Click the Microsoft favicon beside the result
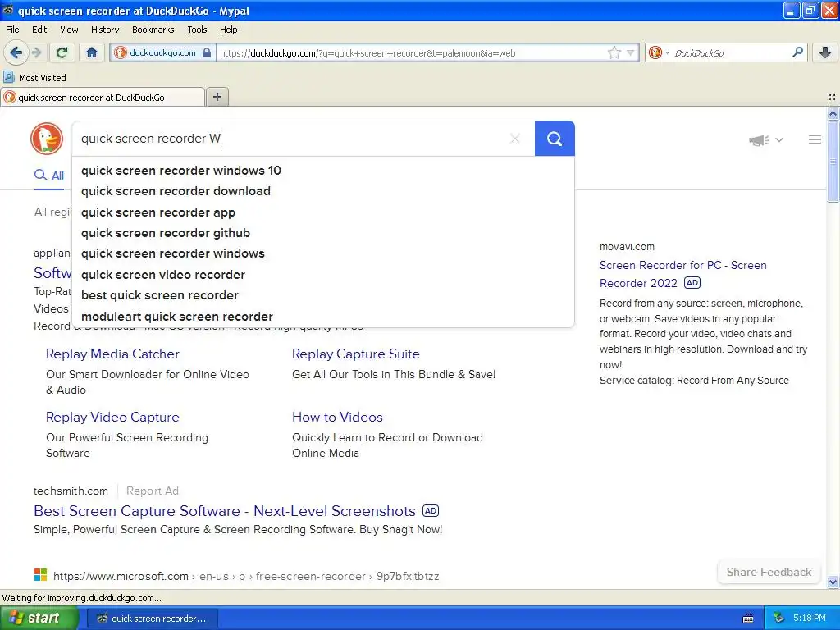 [41, 575]
